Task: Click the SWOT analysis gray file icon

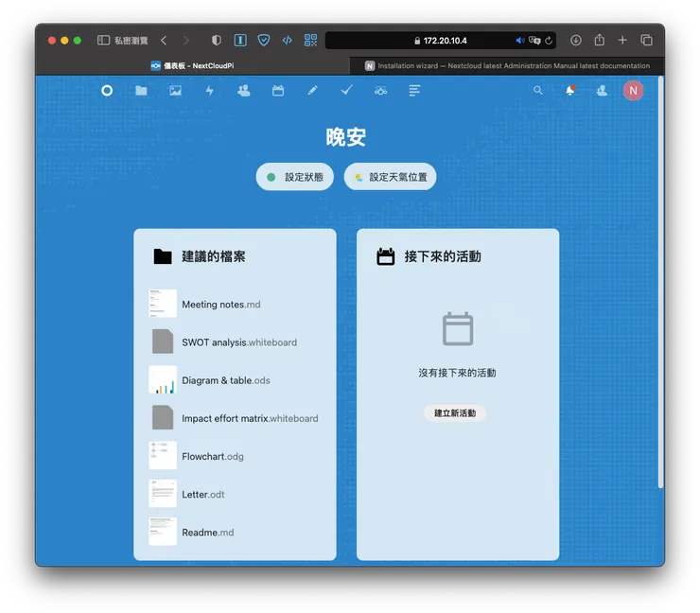Action: click(x=163, y=342)
